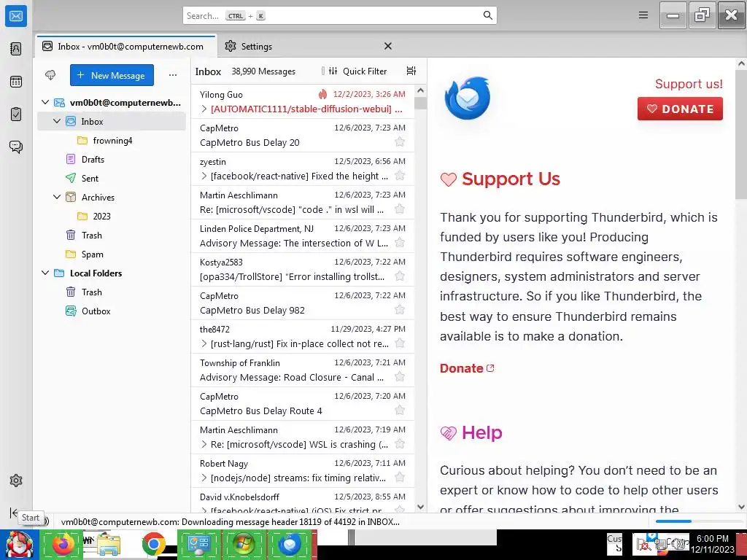
Task: Click the Get Messages cloud icon
Action: [50, 75]
